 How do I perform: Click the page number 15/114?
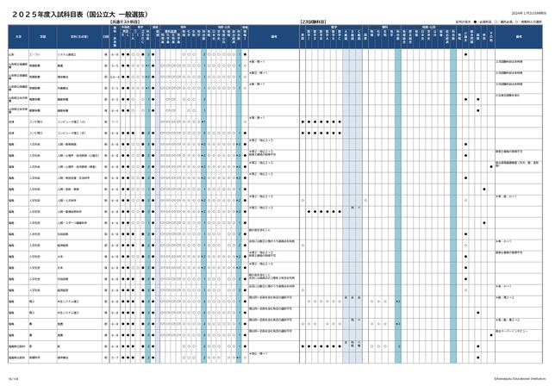[13, 376]
